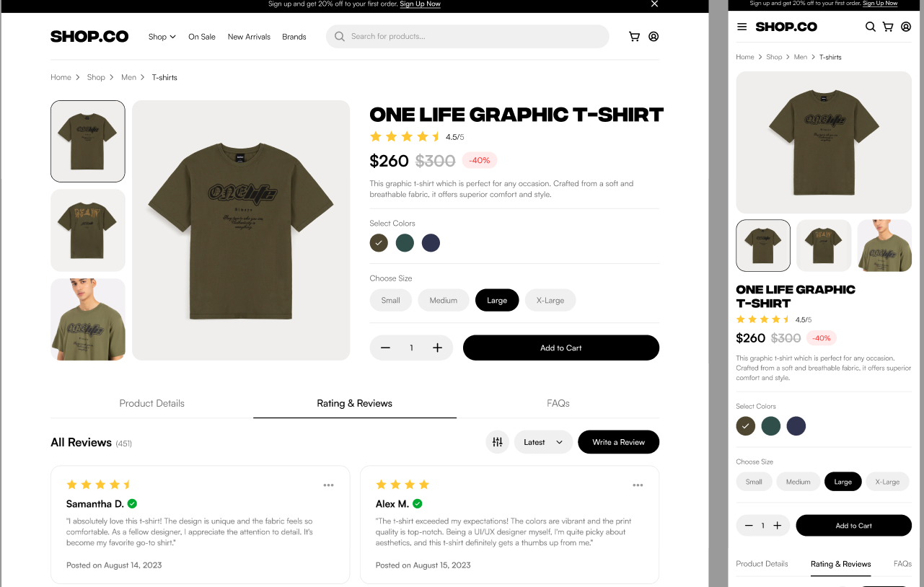Open the FAQs tab on desktop
This screenshot has height=587, width=924.
click(x=558, y=403)
